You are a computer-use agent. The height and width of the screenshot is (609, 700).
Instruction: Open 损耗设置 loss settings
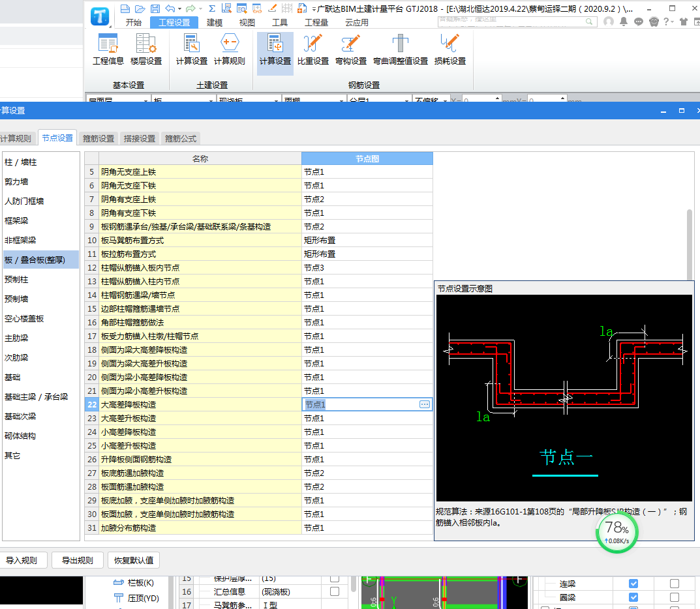(x=450, y=50)
